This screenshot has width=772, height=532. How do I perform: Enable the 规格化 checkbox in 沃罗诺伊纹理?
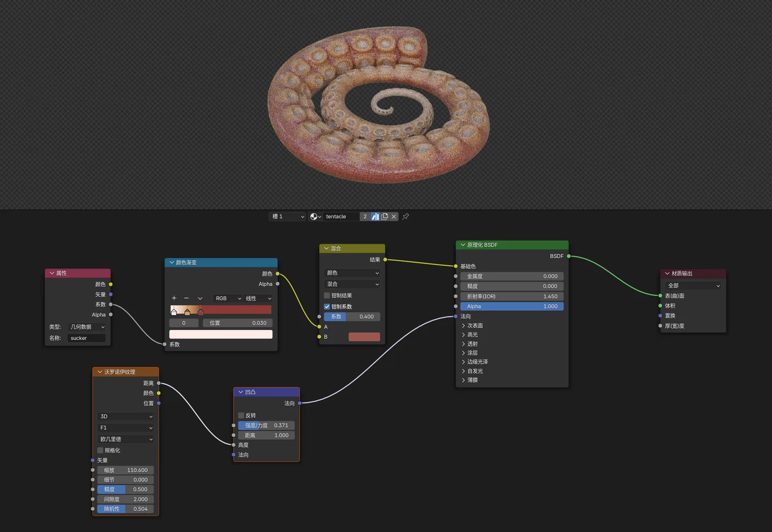[100, 450]
